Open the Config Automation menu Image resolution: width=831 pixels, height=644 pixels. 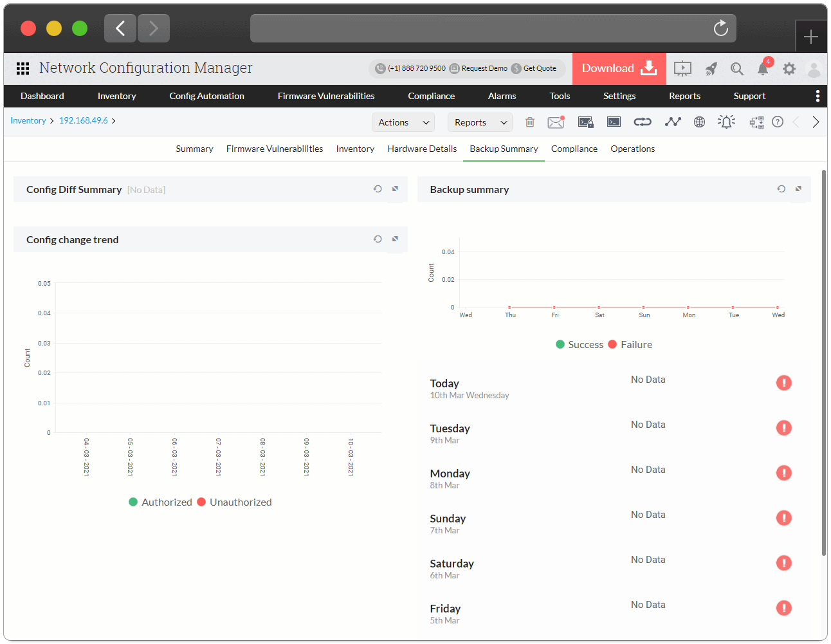click(x=207, y=96)
